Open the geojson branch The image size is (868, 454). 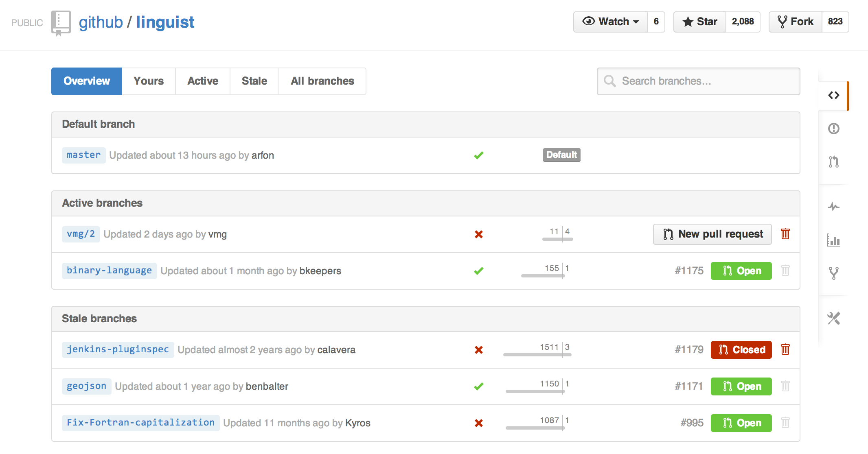click(x=86, y=386)
